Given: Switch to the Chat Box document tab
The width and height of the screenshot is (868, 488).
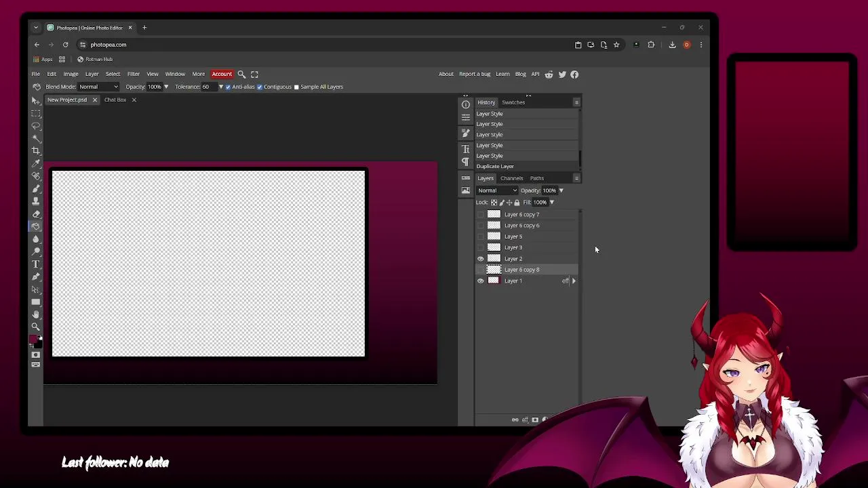Looking at the screenshot, I should click(x=115, y=100).
